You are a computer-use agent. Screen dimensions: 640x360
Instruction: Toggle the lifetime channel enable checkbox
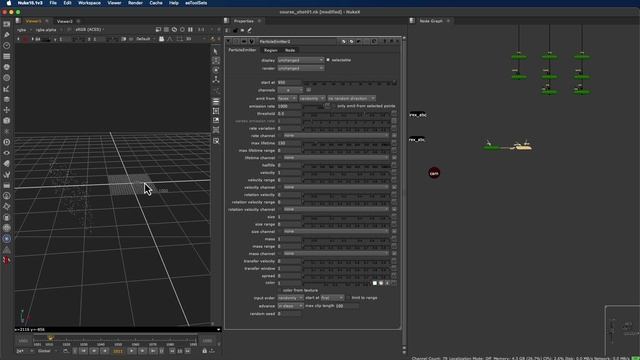pyautogui.click(x=280, y=158)
